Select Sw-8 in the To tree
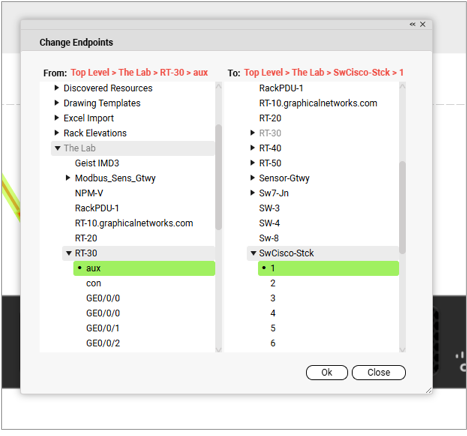Screen dimensions: 467x436 269,238
